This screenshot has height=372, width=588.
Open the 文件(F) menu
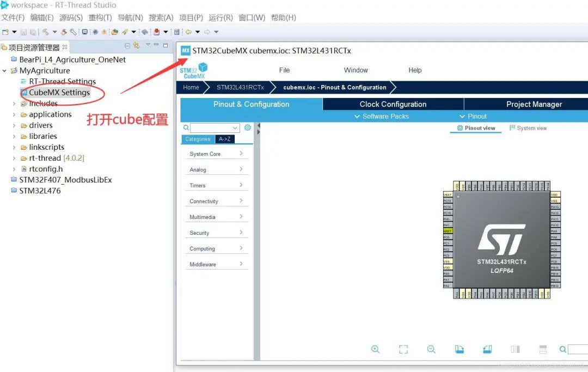(13, 17)
